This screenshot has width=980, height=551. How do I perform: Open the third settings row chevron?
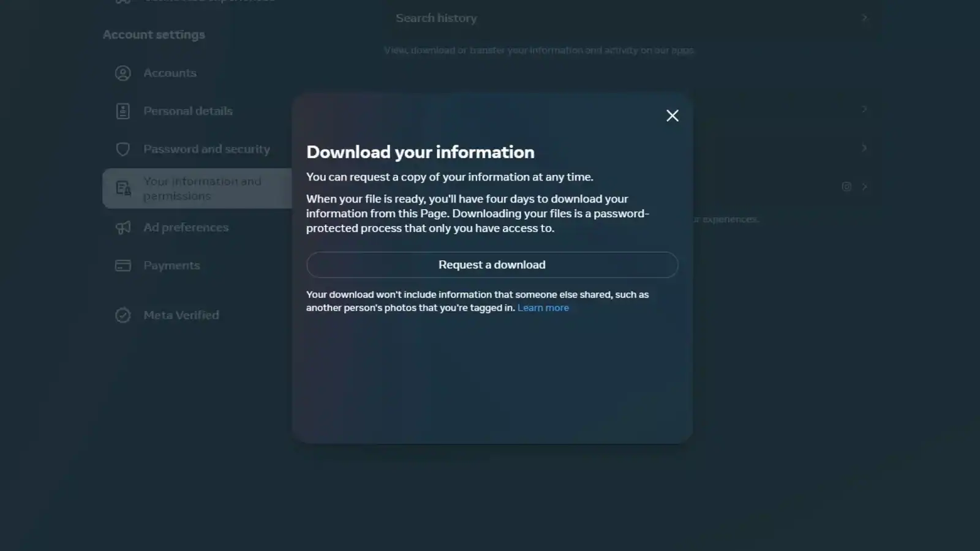pyautogui.click(x=864, y=148)
